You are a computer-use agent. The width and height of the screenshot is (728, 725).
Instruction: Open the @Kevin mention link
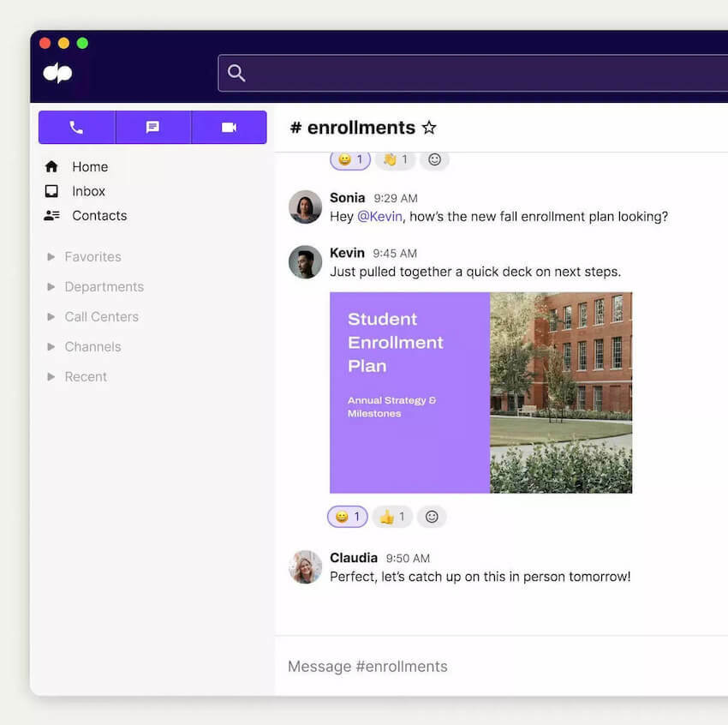[x=378, y=216]
